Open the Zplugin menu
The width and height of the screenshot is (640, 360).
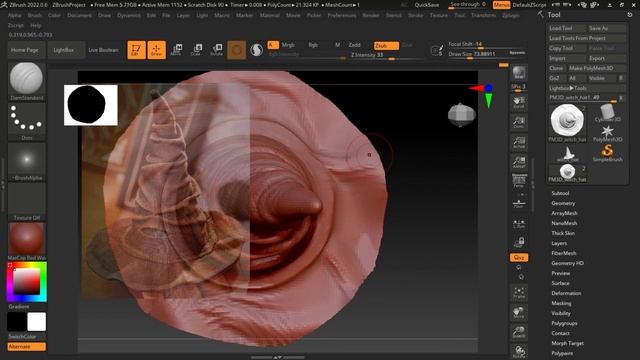pyautogui.click(x=511, y=15)
